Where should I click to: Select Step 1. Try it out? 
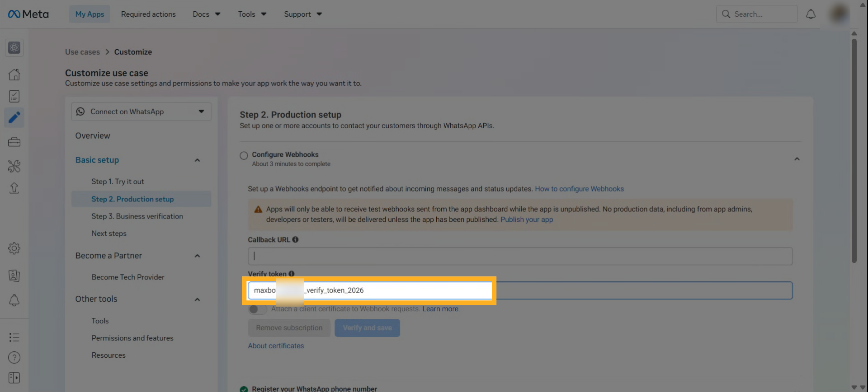[x=118, y=182]
